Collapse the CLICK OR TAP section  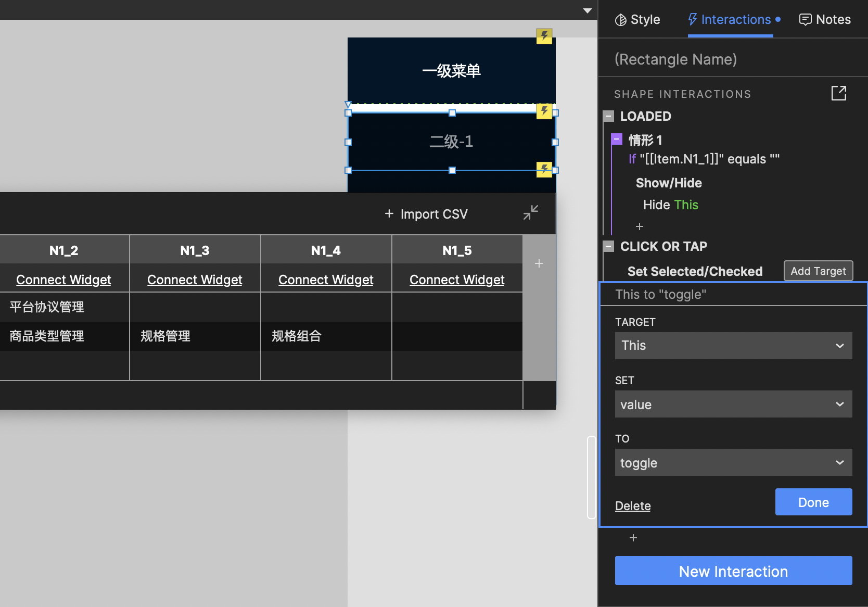tap(608, 246)
